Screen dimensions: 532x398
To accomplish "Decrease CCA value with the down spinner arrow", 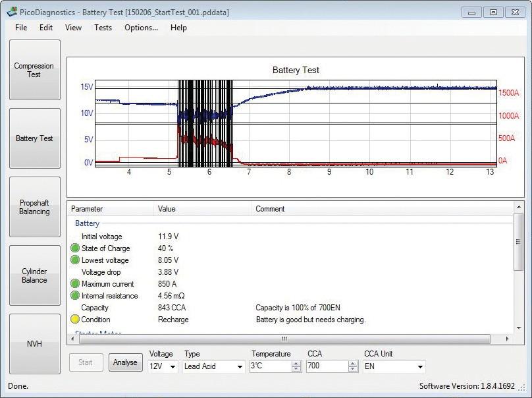I will click(x=353, y=369).
